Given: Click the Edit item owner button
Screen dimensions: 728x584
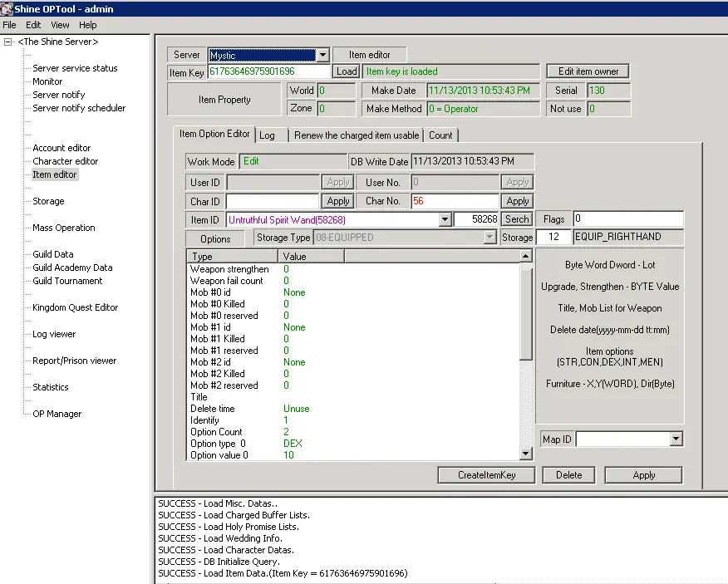Looking at the screenshot, I should point(588,71).
